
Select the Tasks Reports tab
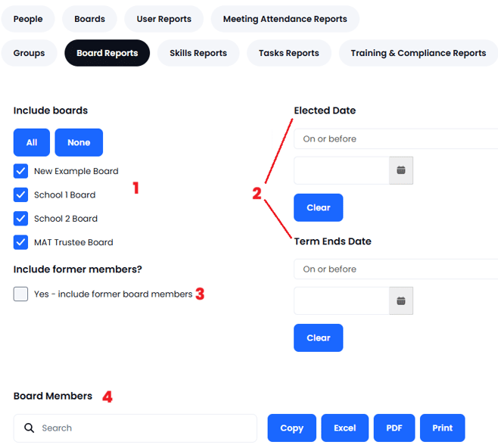point(288,53)
